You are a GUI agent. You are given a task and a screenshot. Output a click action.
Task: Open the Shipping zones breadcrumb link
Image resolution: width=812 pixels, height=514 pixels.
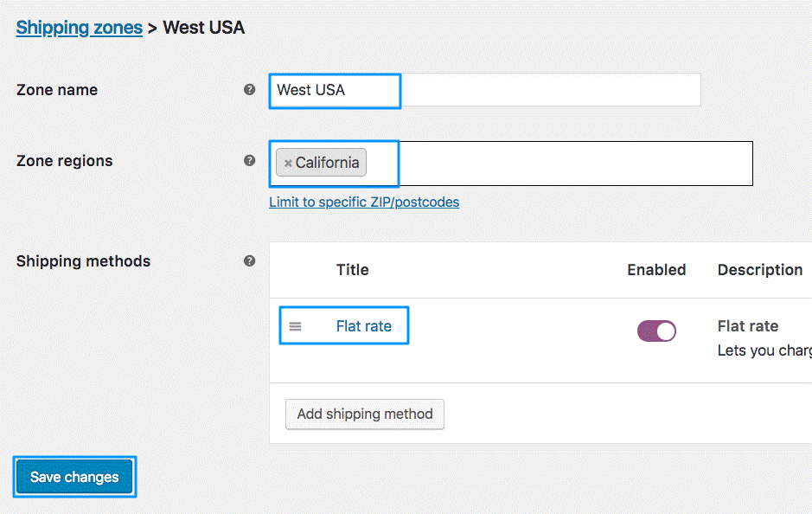pyautogui.click(x=79, y=28)
